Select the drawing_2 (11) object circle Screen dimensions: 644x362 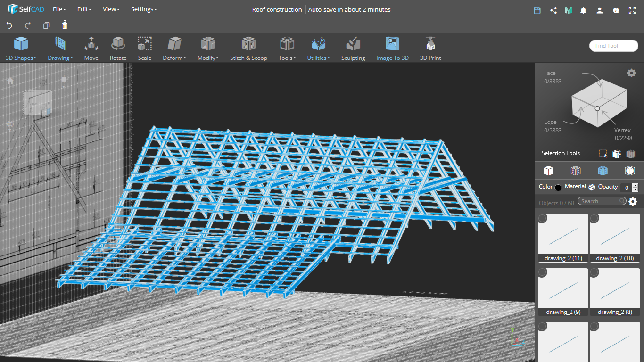543,218
